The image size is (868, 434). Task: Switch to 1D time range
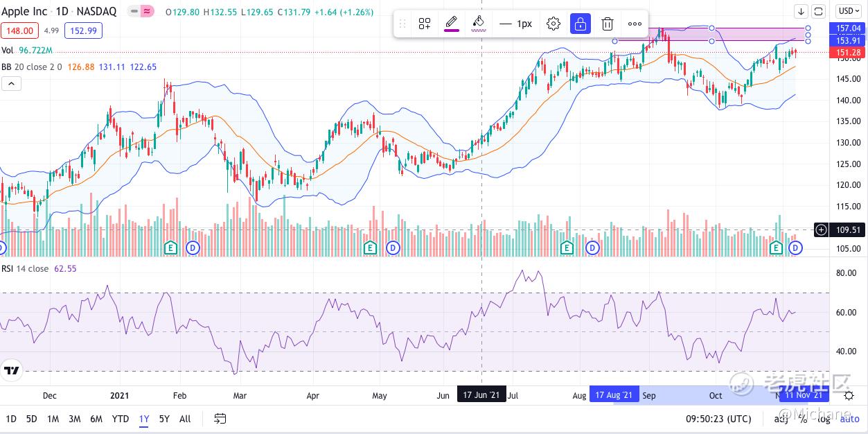pyautogui.click(x=11, y=419)
